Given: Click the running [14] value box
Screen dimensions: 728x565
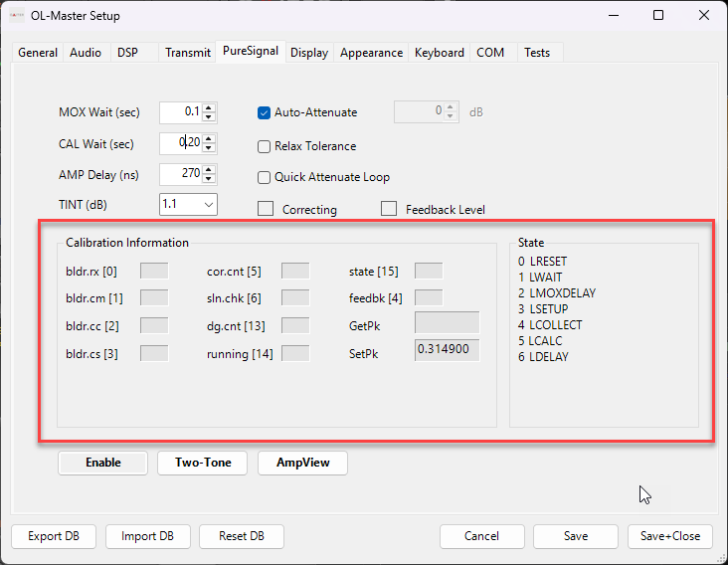Looking at the screenshot, I should (x=295, y=353).
